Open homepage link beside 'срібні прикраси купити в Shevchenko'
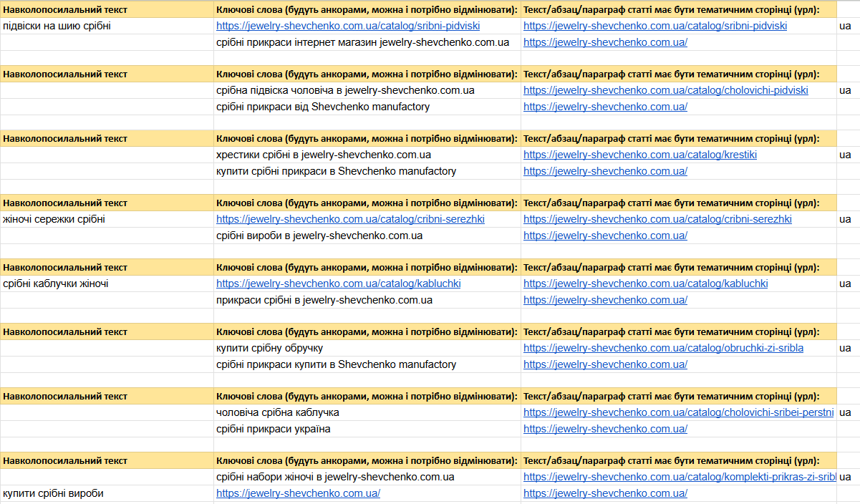860x504 pixels. 605,364
